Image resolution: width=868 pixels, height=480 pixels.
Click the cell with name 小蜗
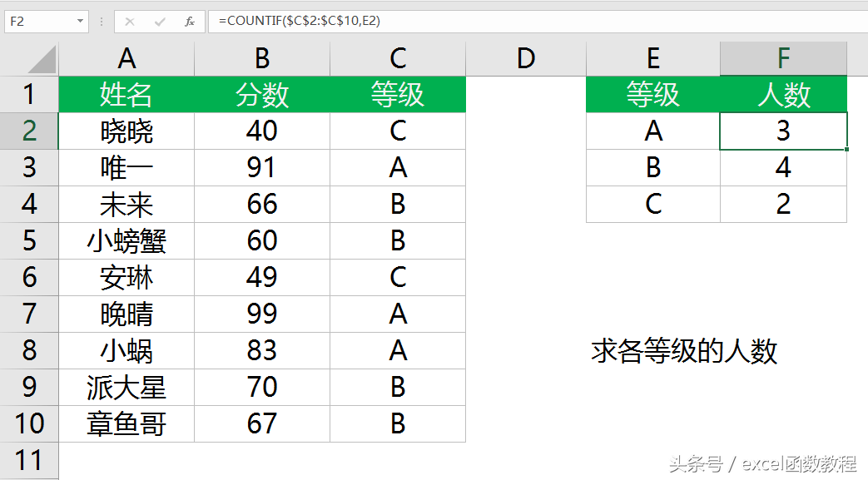(126, 350)
